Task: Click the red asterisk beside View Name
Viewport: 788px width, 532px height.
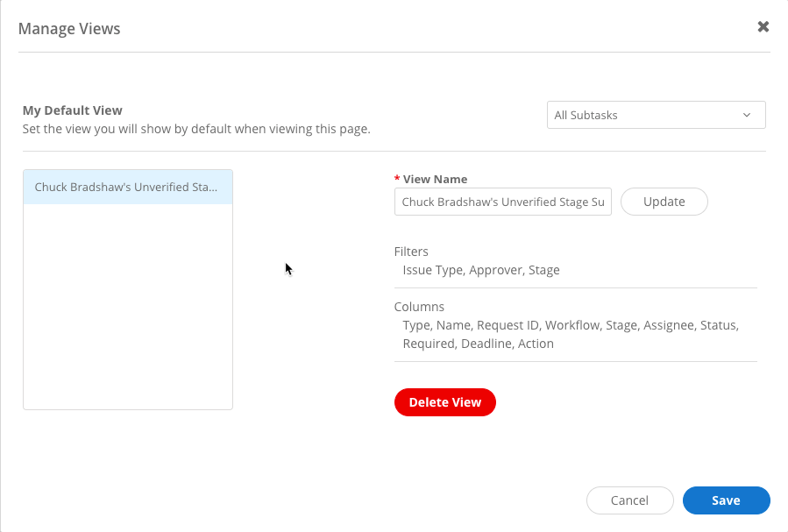Action: coord(397,179)
